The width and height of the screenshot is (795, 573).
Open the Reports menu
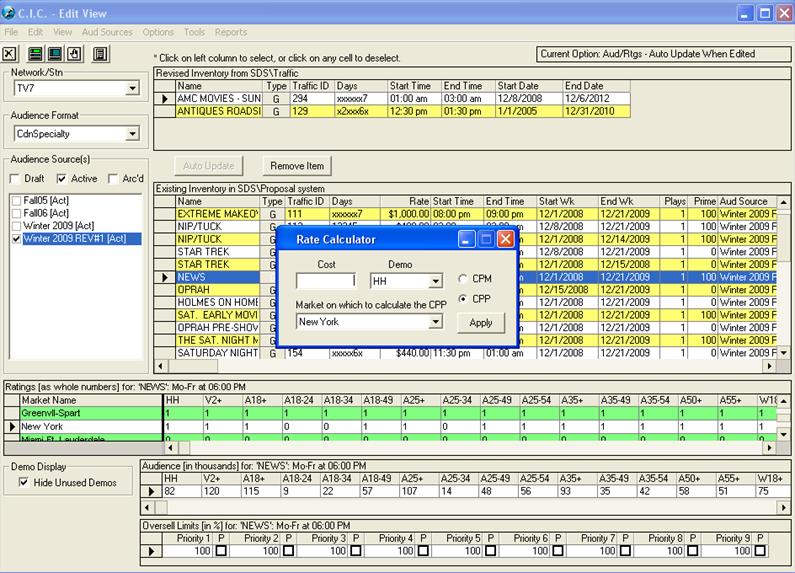point(230,32)
